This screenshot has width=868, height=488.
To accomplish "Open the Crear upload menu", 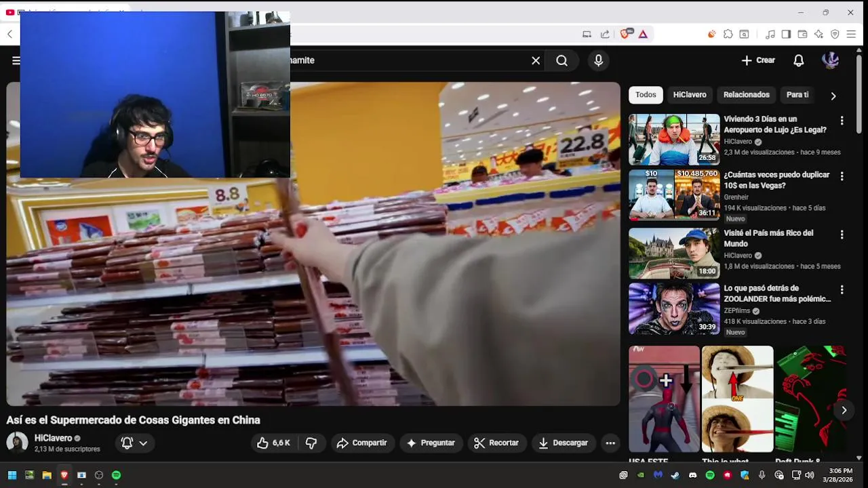I will (x=758, y=60).
